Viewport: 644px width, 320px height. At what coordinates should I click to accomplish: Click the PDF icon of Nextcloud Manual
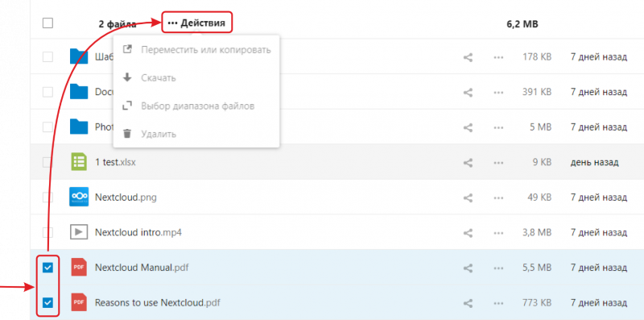[x=78, y=268]
